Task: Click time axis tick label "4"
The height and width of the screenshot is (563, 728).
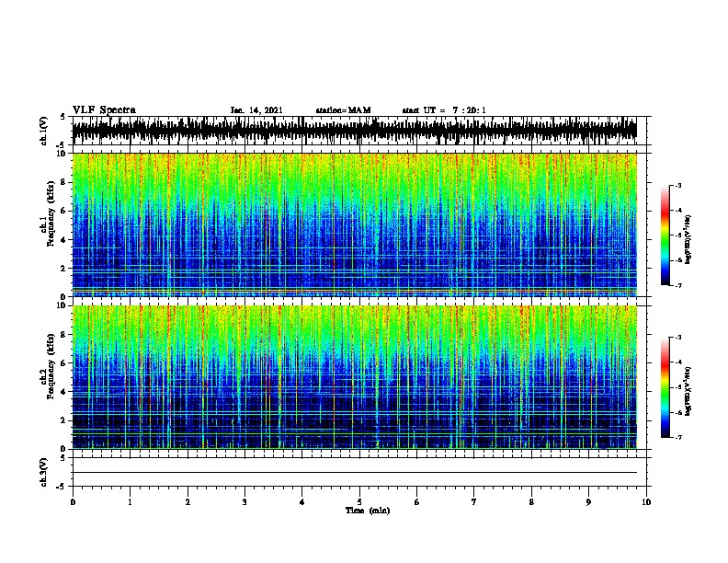Action: [301, 502]
